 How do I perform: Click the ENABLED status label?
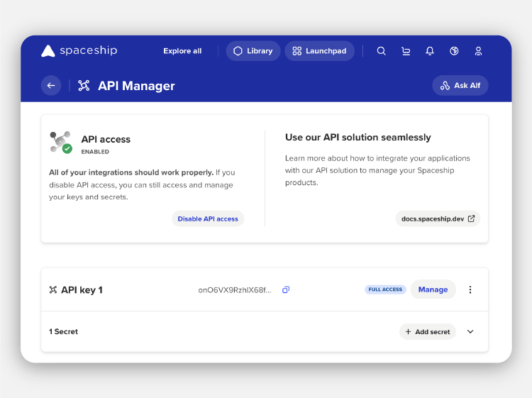coord(95,152)
